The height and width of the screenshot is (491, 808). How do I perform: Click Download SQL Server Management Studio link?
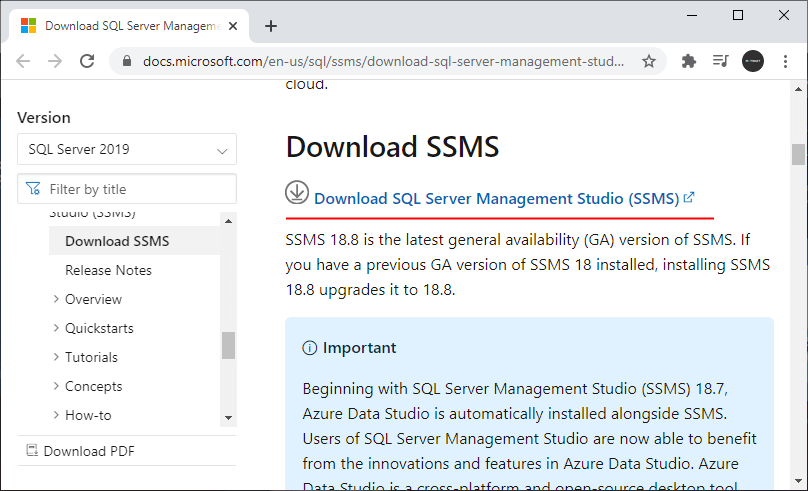pyautogui.click(x=497, y=198)
